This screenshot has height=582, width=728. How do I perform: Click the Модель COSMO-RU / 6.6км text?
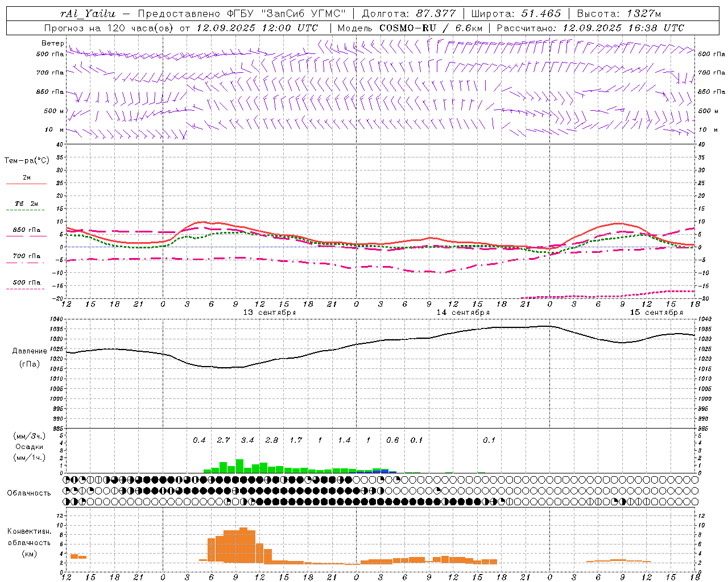[x=410, y=28]
